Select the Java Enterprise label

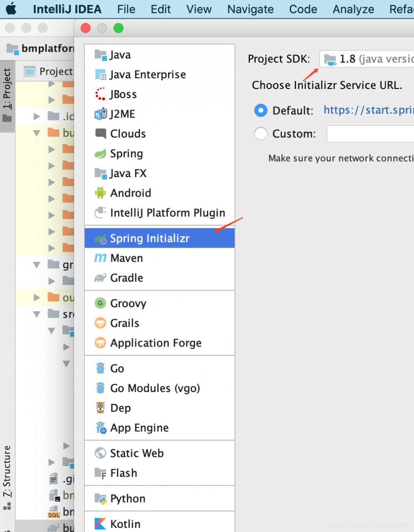point(148,74)
